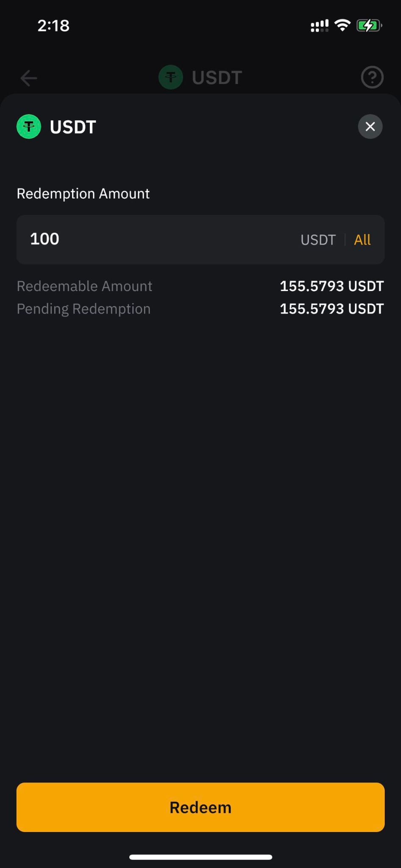Tap the back arrow in the header

coord(29,78)
